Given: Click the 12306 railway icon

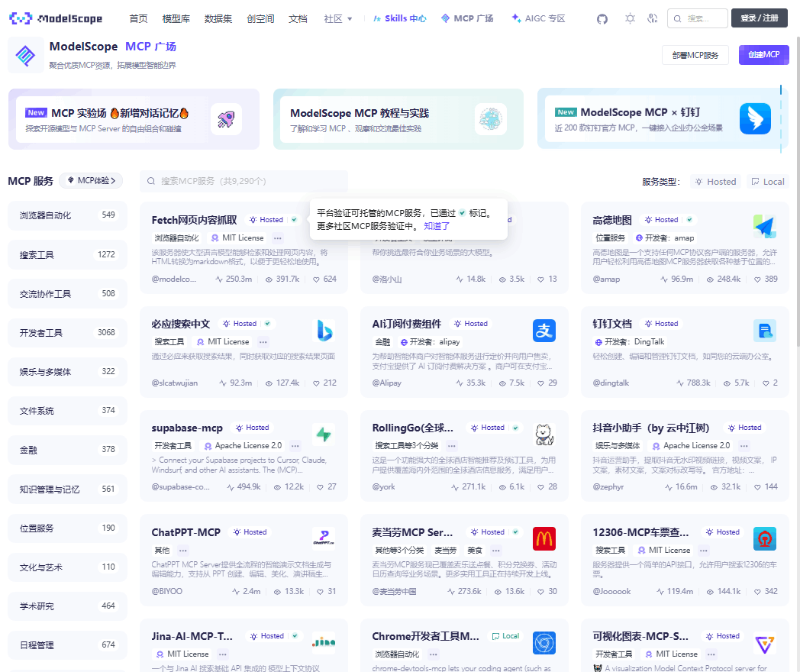Looking at the screenshot, I should pyautogui.click(x=764, y=538).
